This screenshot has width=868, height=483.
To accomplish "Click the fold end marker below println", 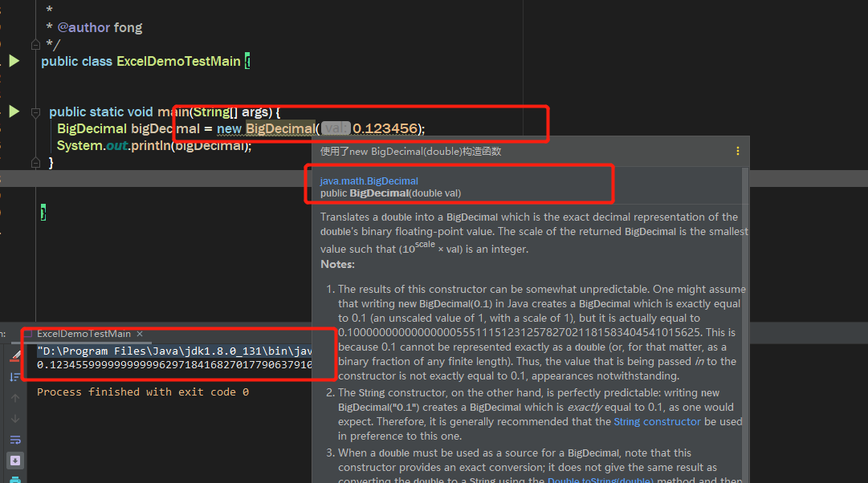I will (x=35, y=163).
